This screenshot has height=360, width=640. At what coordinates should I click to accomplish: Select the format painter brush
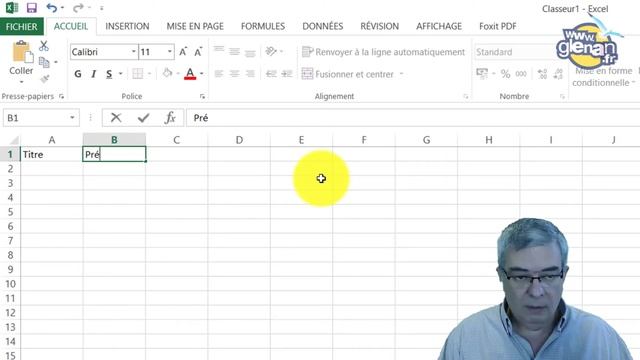click(44, 78)
